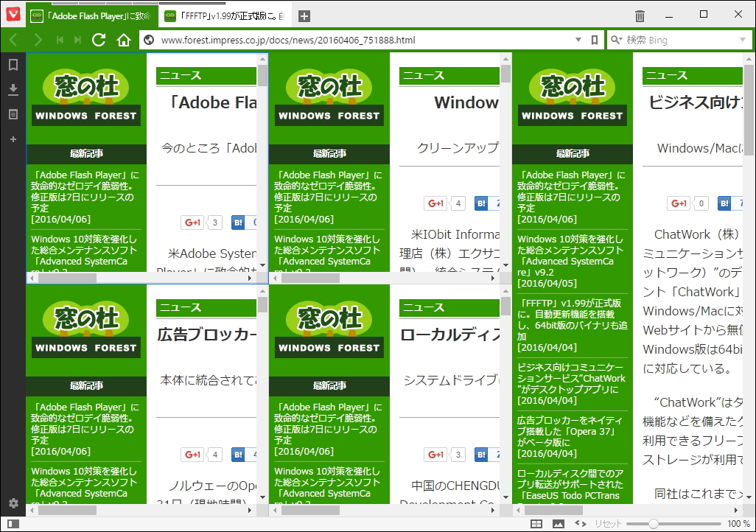Open Vivaldi settings via the gear icon
756x532 pixels.
tap(12, 503)
